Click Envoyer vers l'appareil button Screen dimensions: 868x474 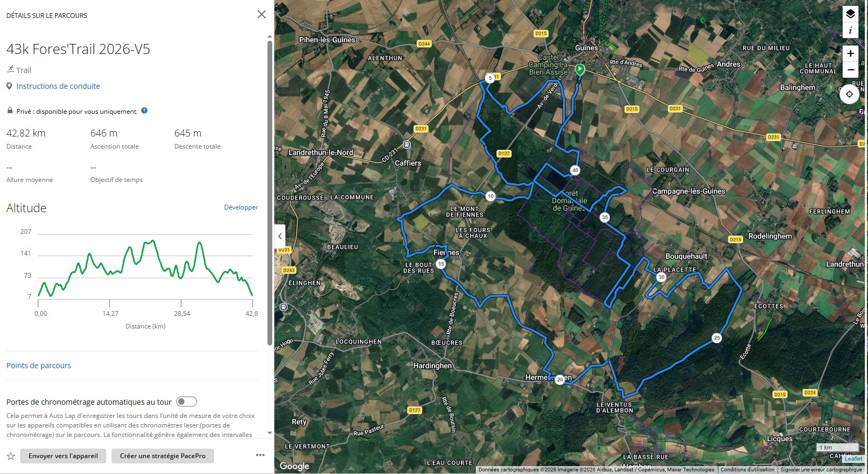point(63,456)
